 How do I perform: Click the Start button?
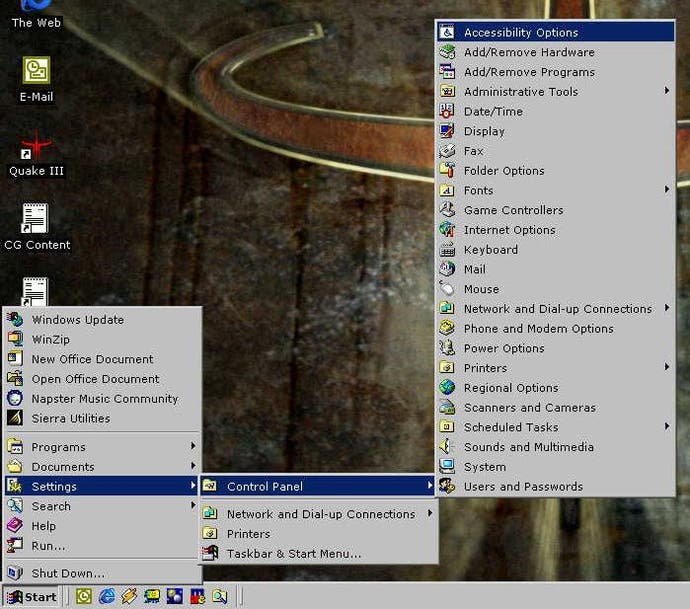[31, 597]
